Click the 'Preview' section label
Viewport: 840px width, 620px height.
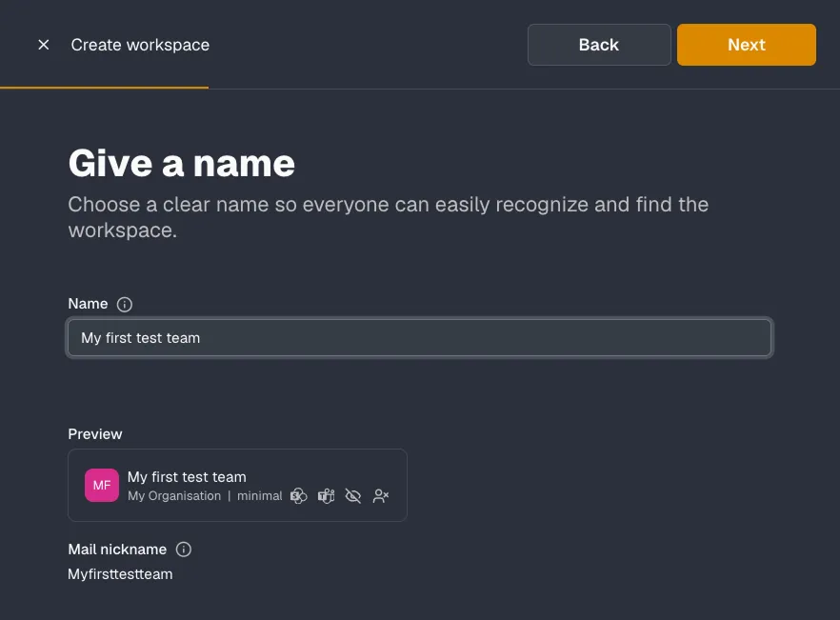95,434
